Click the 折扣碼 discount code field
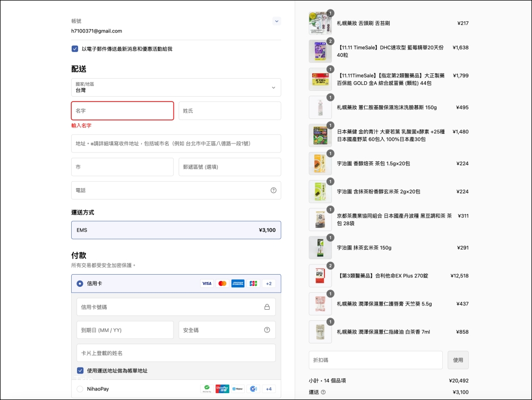This screenshot has width=532, height=400. [x=375, y=360]
